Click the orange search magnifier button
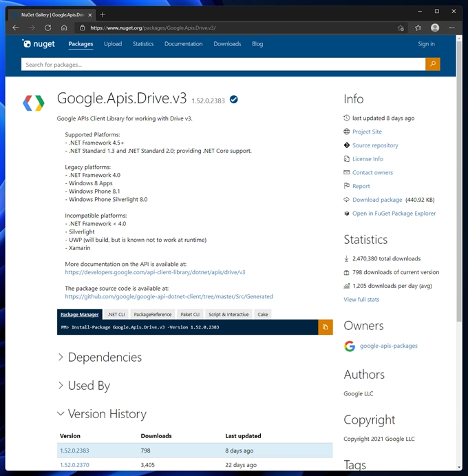This screenshot has width=468, height=476. tap(432, 64)
